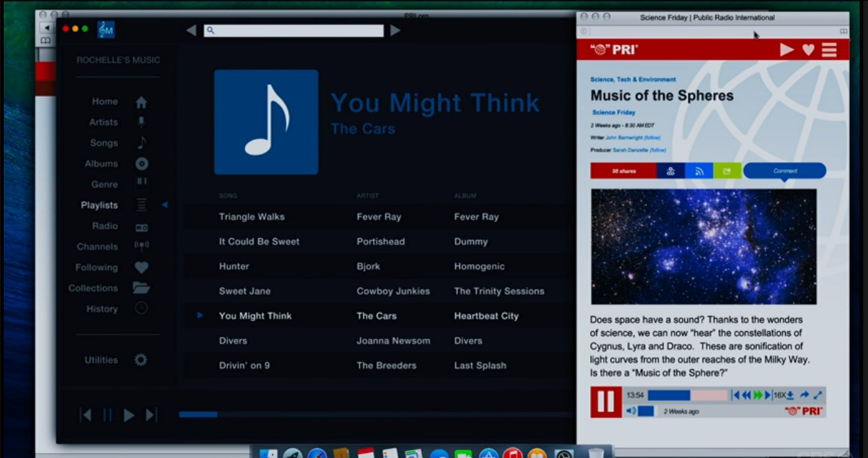Click the dark blue community icon button
The image size is (868, 458).
point(670,171)
